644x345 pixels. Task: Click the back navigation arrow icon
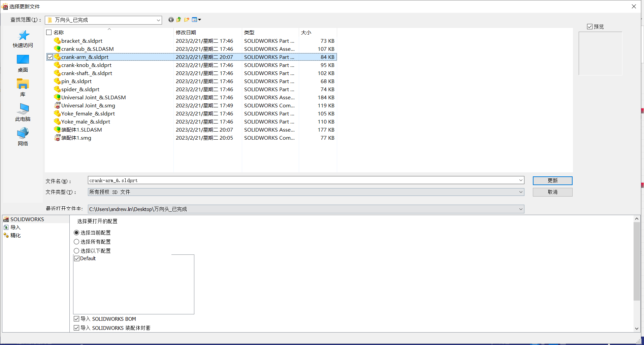tap(171, 20)
